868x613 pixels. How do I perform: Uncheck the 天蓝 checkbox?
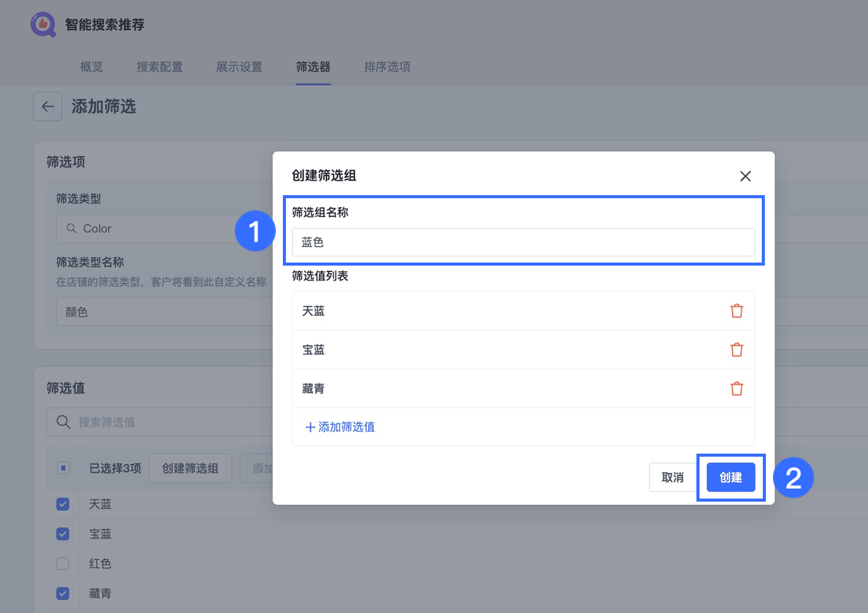(x=63, y=504)
